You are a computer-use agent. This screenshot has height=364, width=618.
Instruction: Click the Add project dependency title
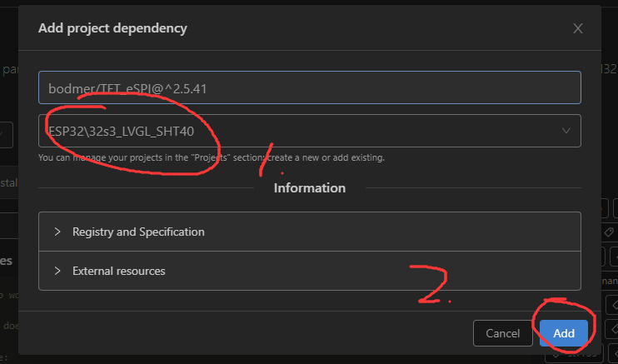112,28
